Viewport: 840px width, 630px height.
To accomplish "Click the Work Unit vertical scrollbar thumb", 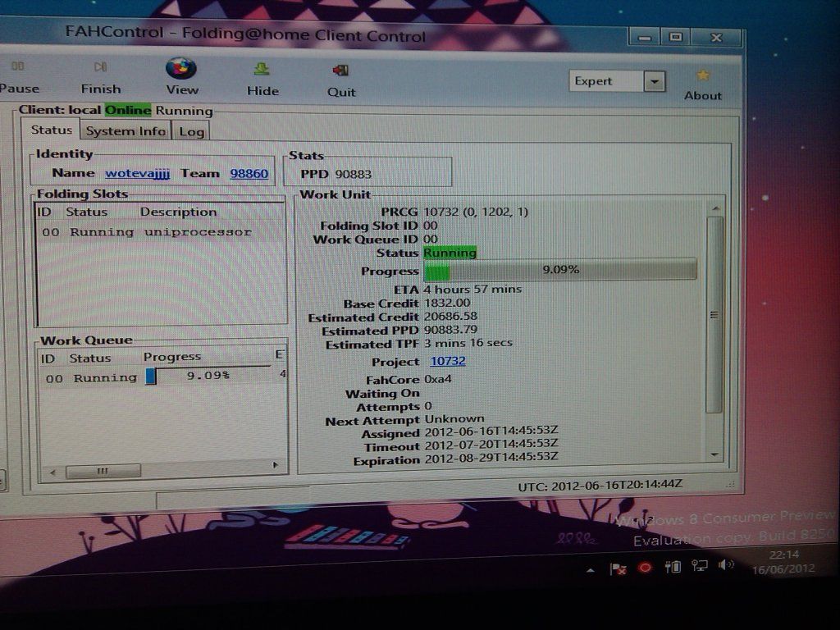I will click(714, 315).
